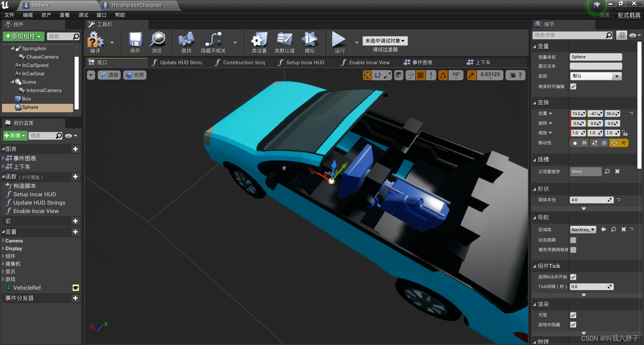
Task: Toggle the scale lock padlock icon
Action: (625, 133)
